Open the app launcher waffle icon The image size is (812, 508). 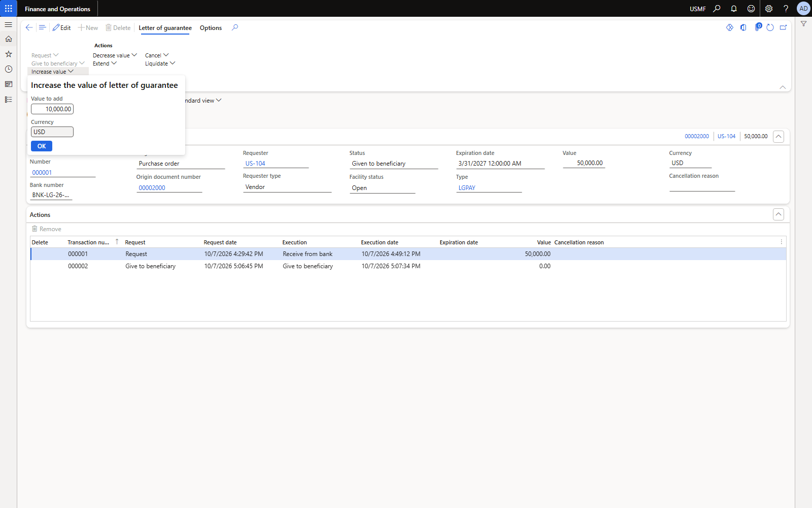tap(9, 9)
